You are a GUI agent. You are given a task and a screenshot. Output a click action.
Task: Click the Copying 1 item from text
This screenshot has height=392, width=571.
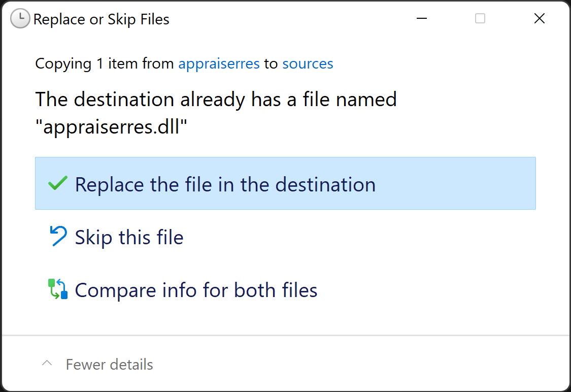(106, 64)
